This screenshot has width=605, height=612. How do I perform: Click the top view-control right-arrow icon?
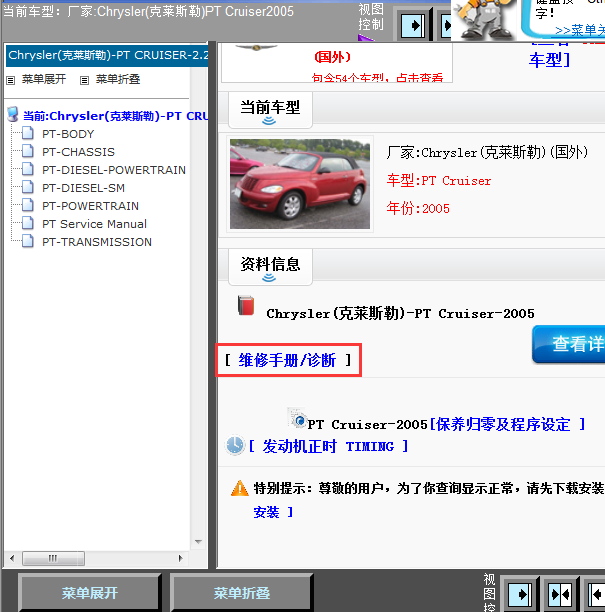click(x=414, y=26)
